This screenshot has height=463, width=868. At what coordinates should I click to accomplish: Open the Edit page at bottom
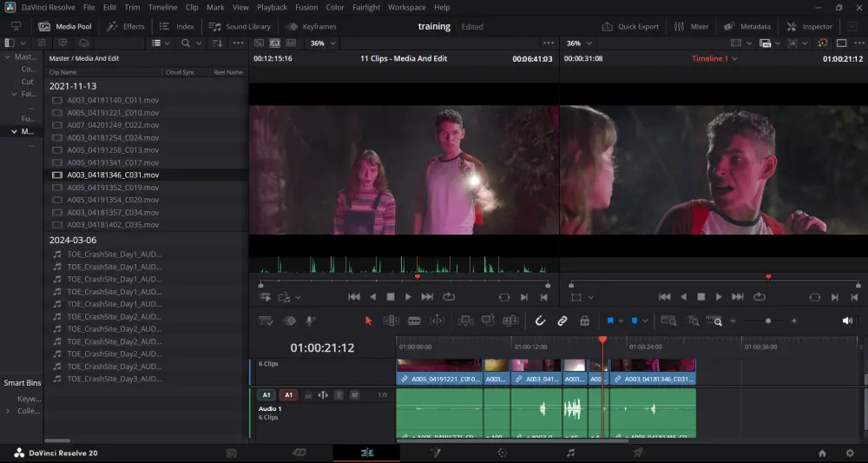(x=366, y=453)
